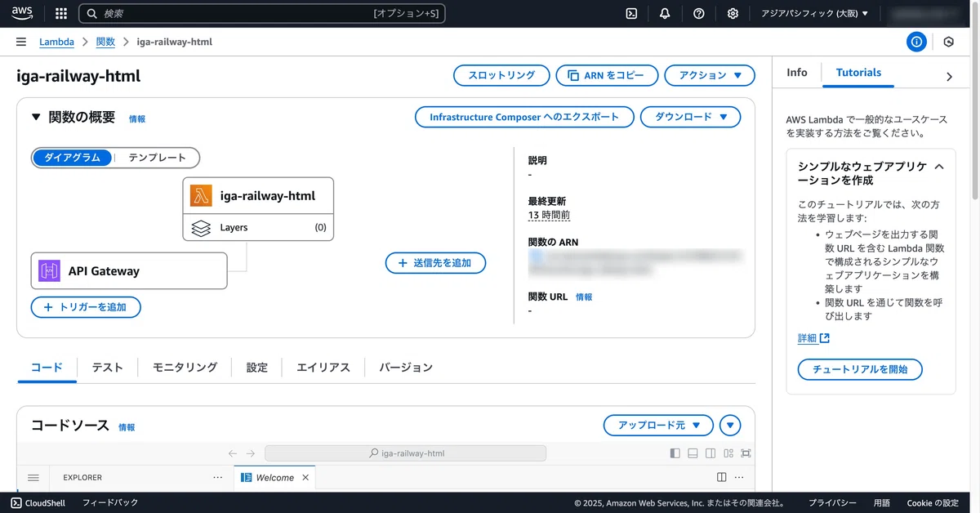Click the チュートリアルを開始 button
980x513 pixels.
pyautogui.click(x=860, y=369)
